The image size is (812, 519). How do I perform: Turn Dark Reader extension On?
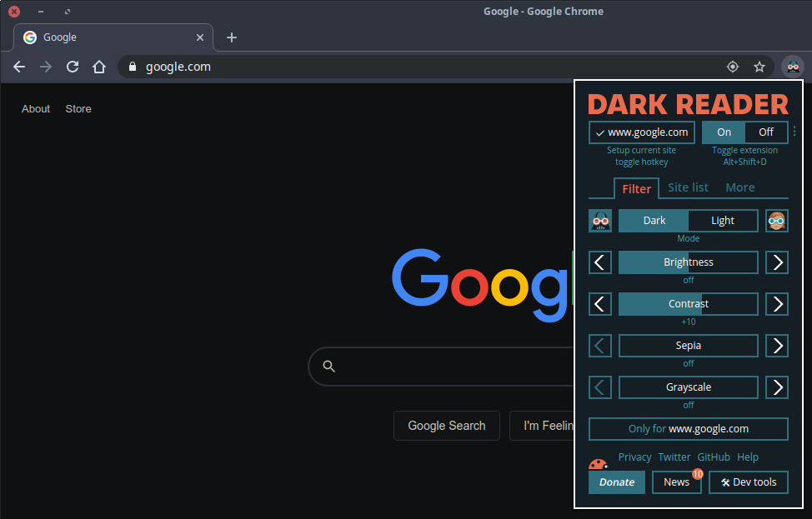point(724,132)
